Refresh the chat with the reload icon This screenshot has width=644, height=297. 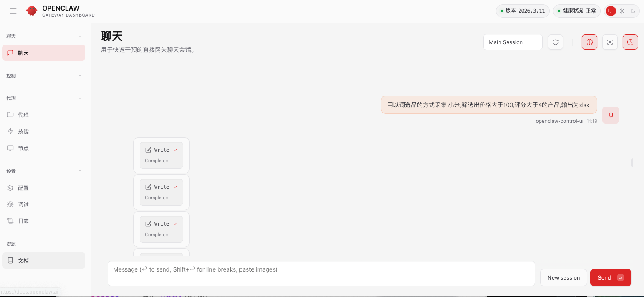pos(556,42)
